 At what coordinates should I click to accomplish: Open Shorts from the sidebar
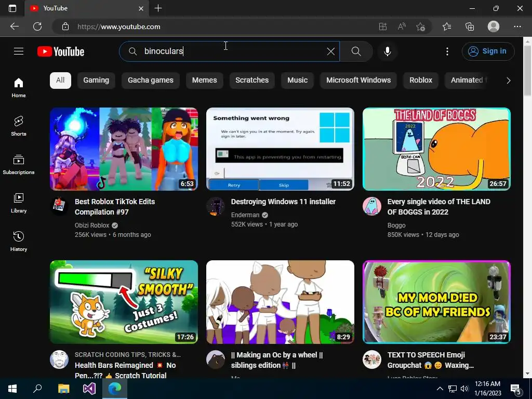click(x=19, y=126)
